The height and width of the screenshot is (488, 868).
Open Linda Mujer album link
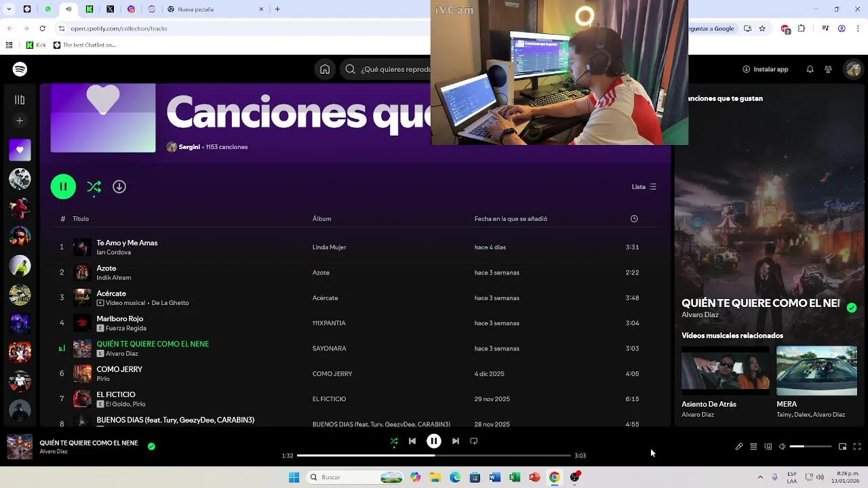click(330, 247)
